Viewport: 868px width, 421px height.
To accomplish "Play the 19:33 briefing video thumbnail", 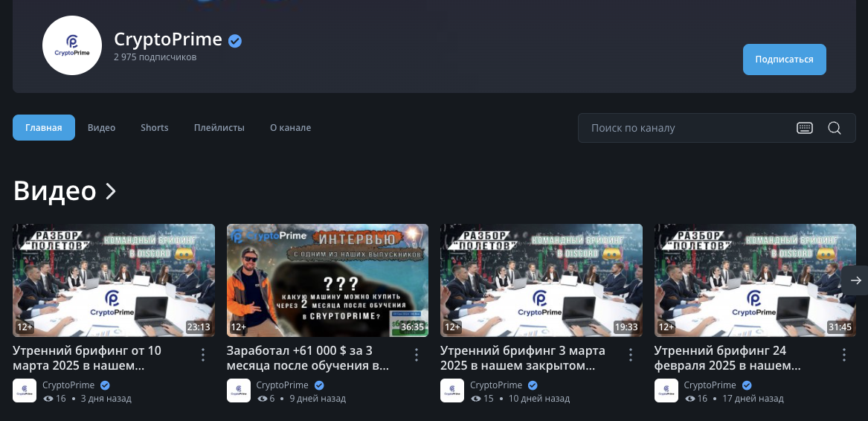I will click(x=541, y=280).
